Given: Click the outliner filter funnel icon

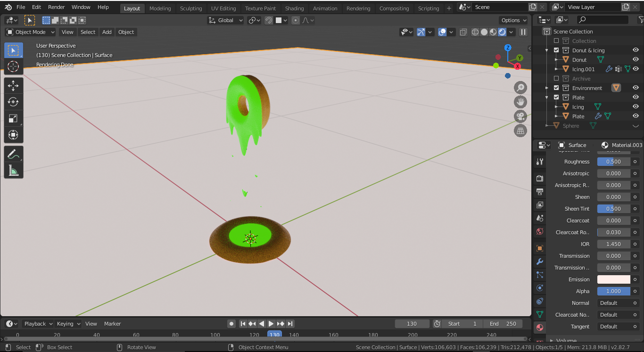Looking at the screenshot, I should tap(640, 20).
